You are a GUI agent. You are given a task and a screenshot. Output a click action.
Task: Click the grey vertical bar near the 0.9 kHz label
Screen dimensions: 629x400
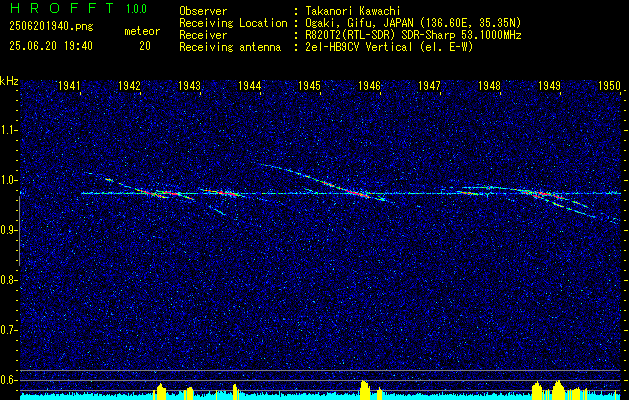[x=19, y=231]
